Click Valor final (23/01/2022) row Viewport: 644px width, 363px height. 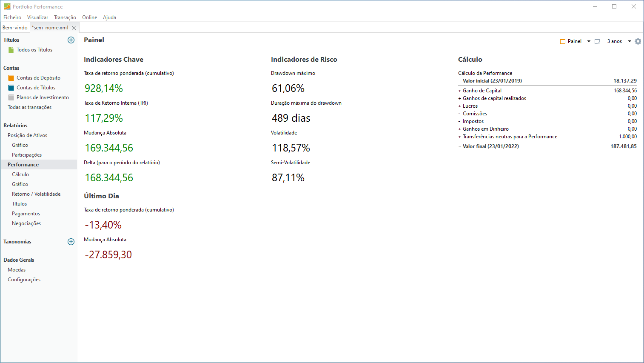click(547, 146)
